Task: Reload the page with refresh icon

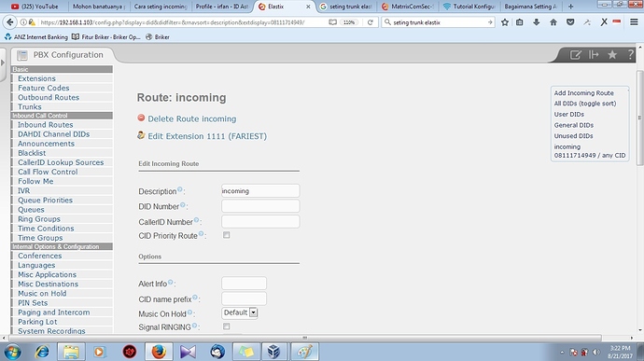Action: [x=370, y=22]
